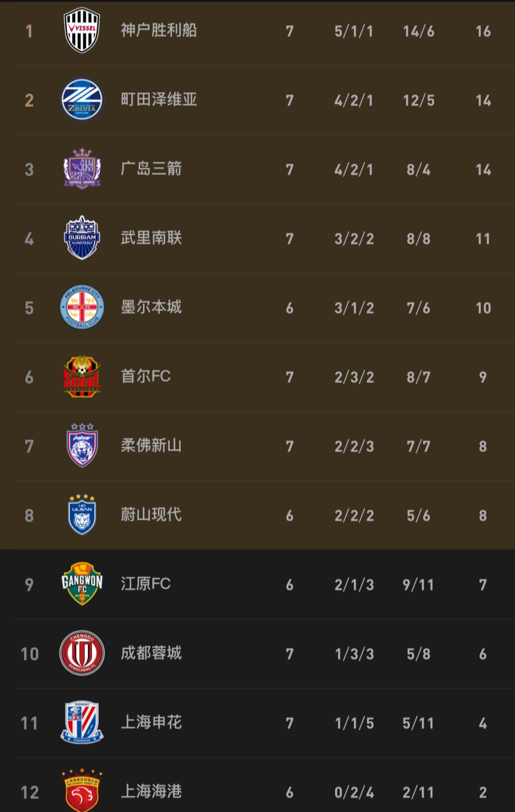
Task: Click the Shanghai Shenhua shield logo
Action: coord(82,722)
